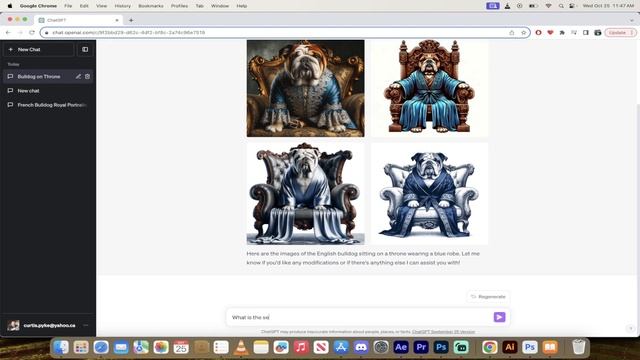640x360 pixels.
Task: Open the Update dropdown menu in Chrome
Action: (620, 33)
